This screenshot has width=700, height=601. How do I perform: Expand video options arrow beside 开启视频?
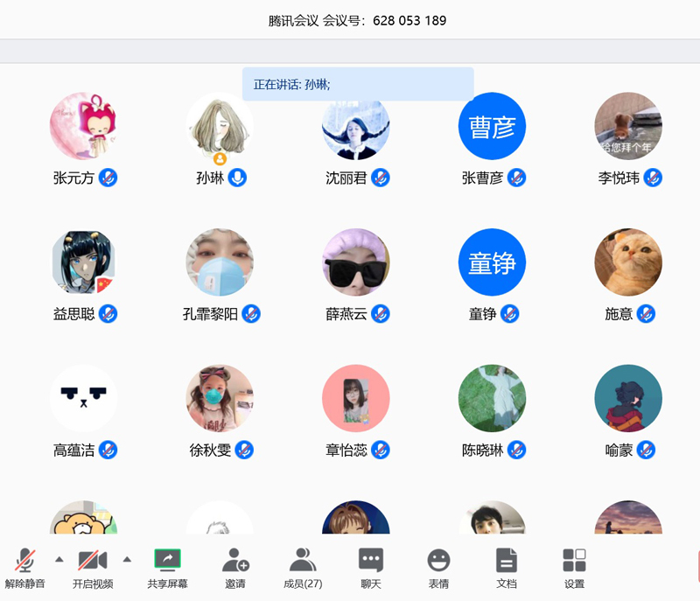click(127, 559)
